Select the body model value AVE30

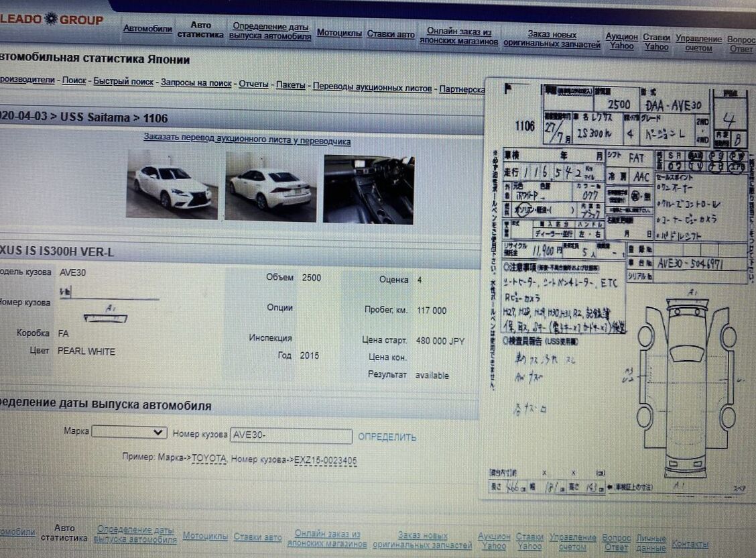pyautogui.click(x=73, y=272)
